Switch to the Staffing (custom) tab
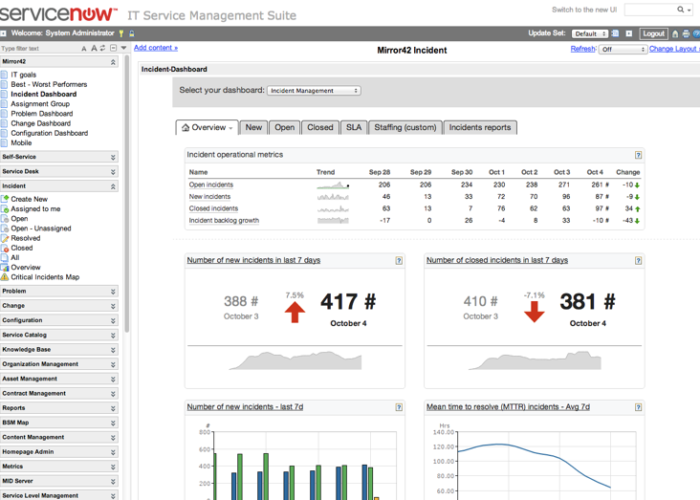 click(x=405, y=128)
